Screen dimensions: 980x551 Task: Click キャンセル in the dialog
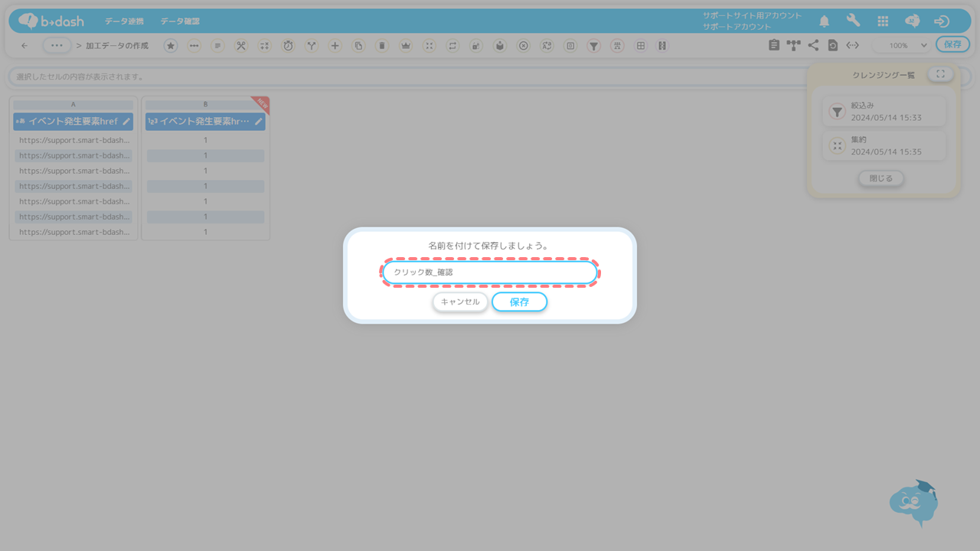[460, 302]
